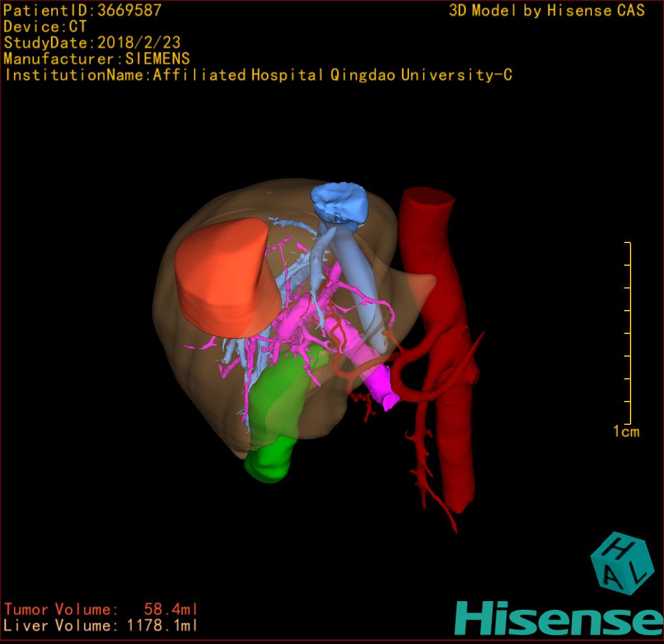Click the 1cm scale label
Screen dimensions: 664x644
[626, 431]
